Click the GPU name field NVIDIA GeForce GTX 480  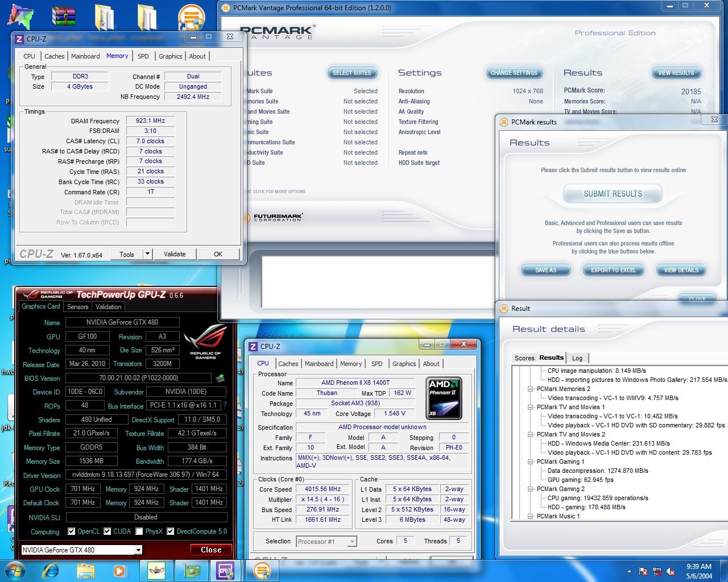[x=122, y=322]
